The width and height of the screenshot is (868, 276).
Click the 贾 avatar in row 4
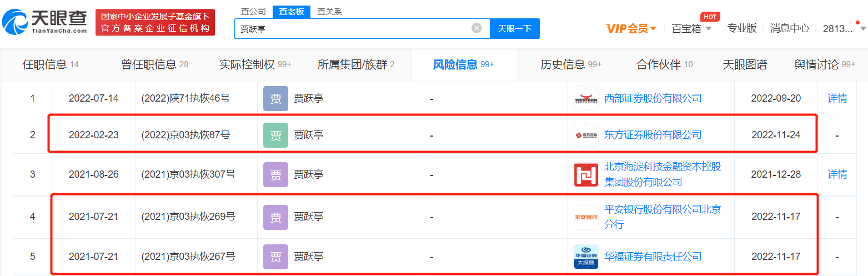click(x=275, y=217)
